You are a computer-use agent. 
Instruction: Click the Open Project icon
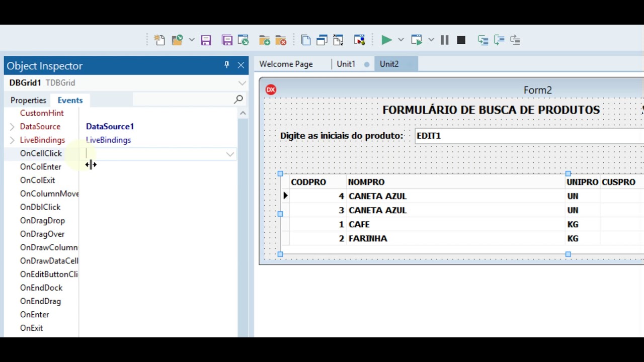point(244,40)
